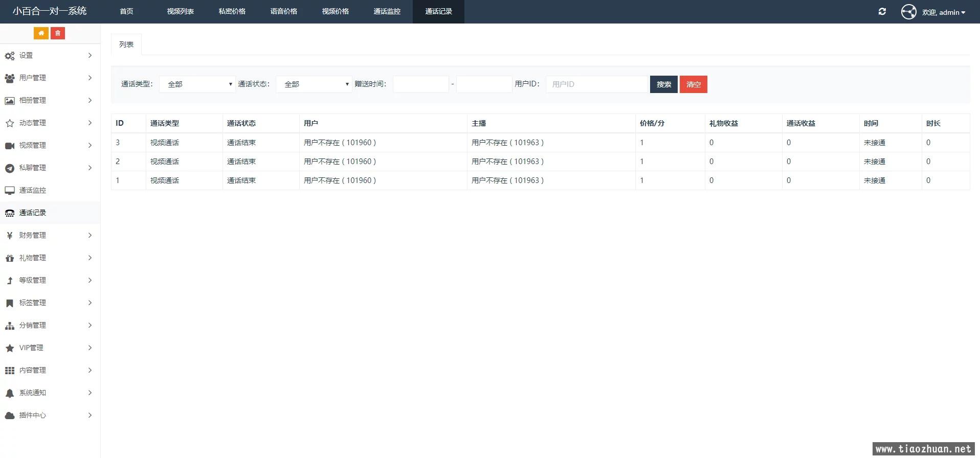Expand the 相册管理 sidebar chevron

(90, 100)
